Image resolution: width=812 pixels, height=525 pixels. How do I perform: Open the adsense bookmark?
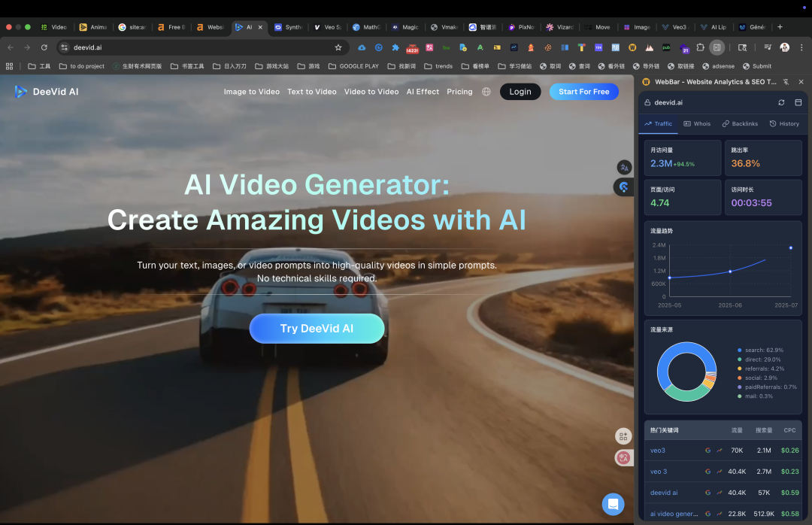pyautogui.click(x=718, y=66)
